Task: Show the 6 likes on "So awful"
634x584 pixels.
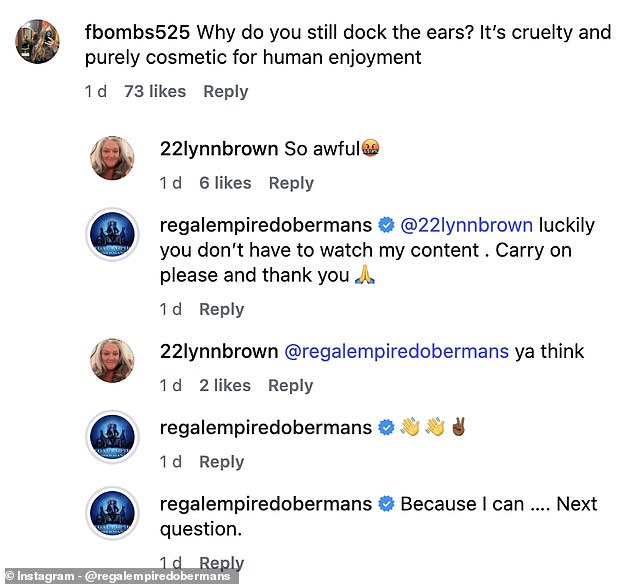Action: click(x=224, y=183)
